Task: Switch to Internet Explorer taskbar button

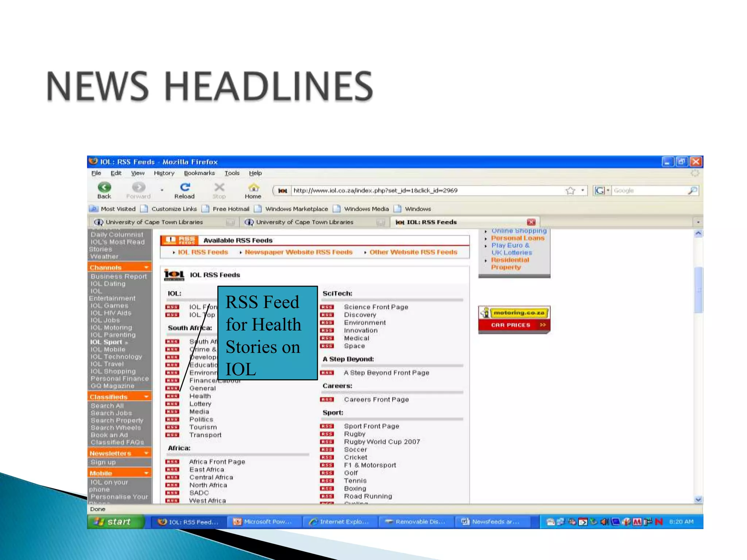Action: pyautogui.click(x=340, y=522)
